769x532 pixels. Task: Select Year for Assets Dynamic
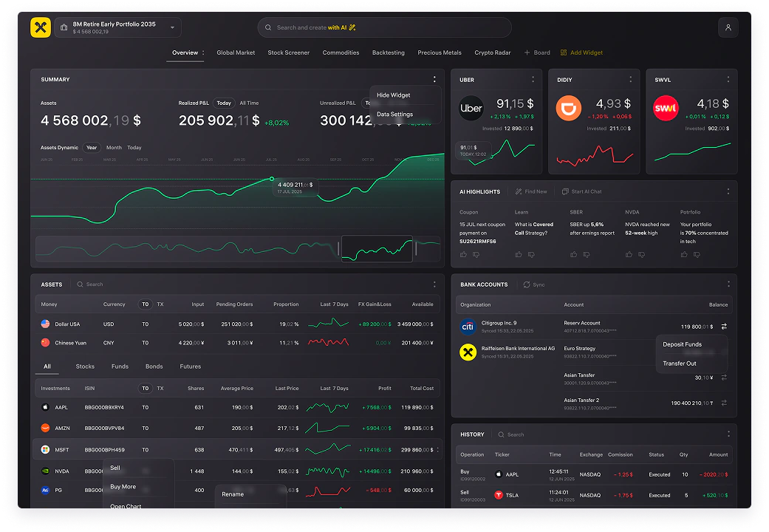(91, 147)
